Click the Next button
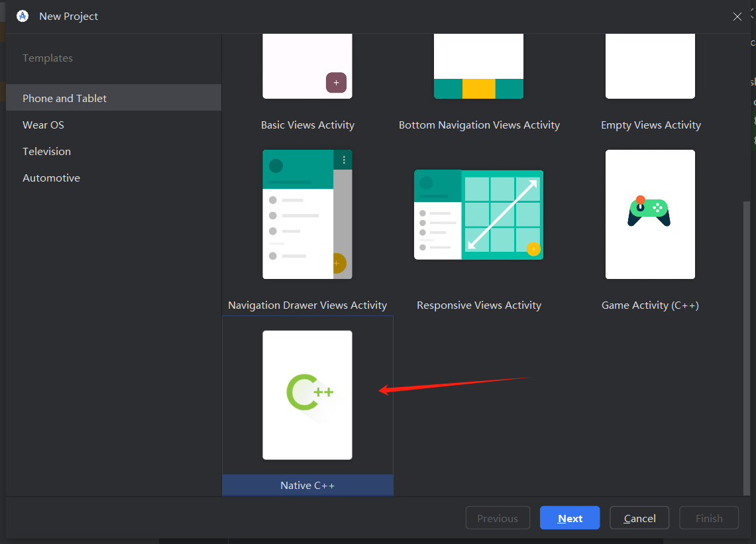This screenshot has width=756, height=544. [x=570, y=518]
